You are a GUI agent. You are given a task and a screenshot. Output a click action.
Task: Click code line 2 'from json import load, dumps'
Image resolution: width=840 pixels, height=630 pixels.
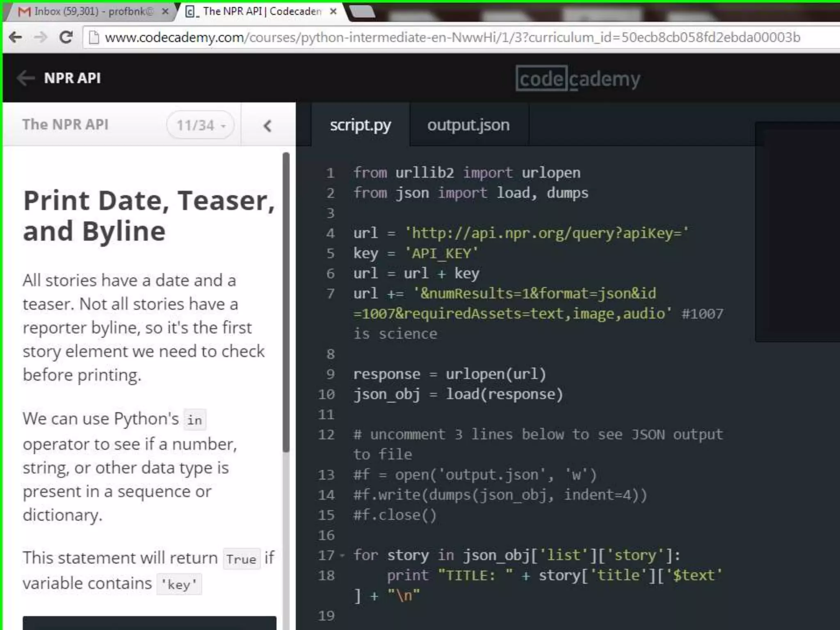tap(471, 193)
